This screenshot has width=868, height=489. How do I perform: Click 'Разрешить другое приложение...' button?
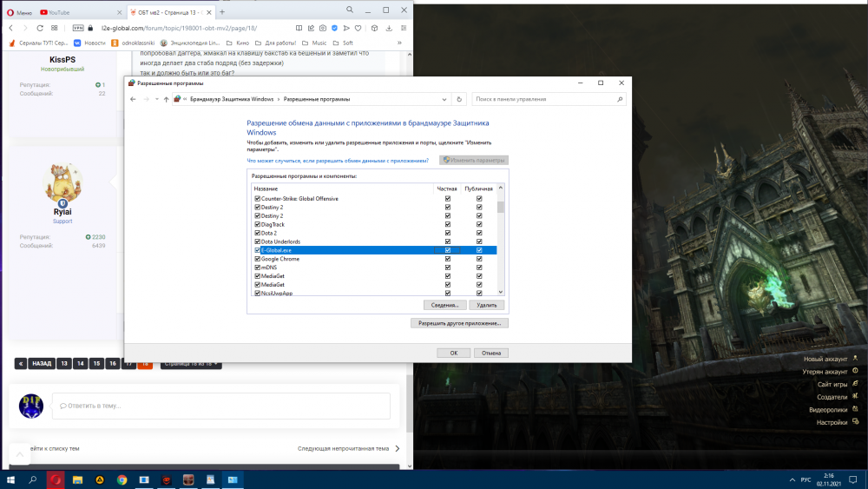tap(459, 323)
